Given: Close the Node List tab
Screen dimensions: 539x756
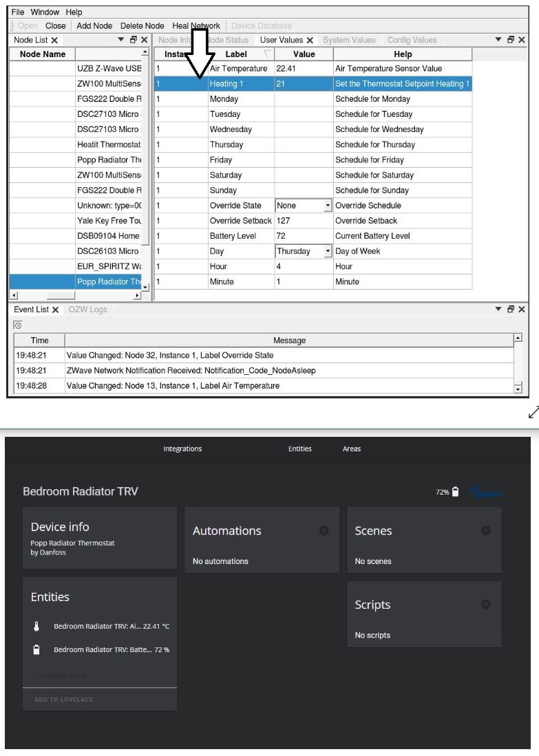Looking at the screenshot, I should (54, 41).
